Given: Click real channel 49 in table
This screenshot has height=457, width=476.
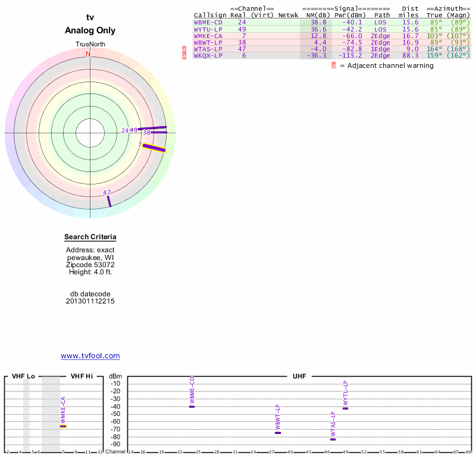Looking at the screenshot, I should (x=242, y=29).
